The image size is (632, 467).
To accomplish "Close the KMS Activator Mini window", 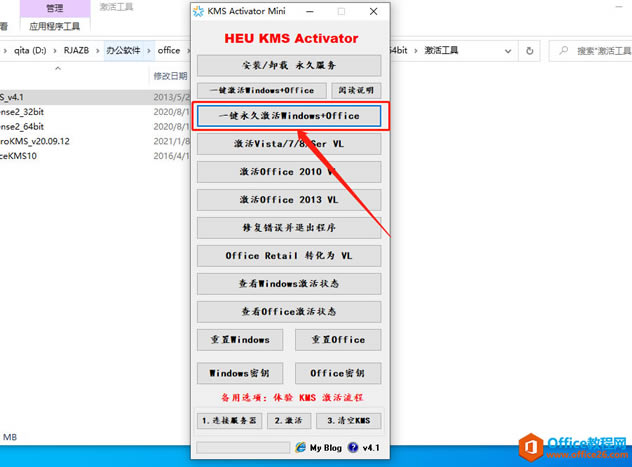I will [374, 11].
